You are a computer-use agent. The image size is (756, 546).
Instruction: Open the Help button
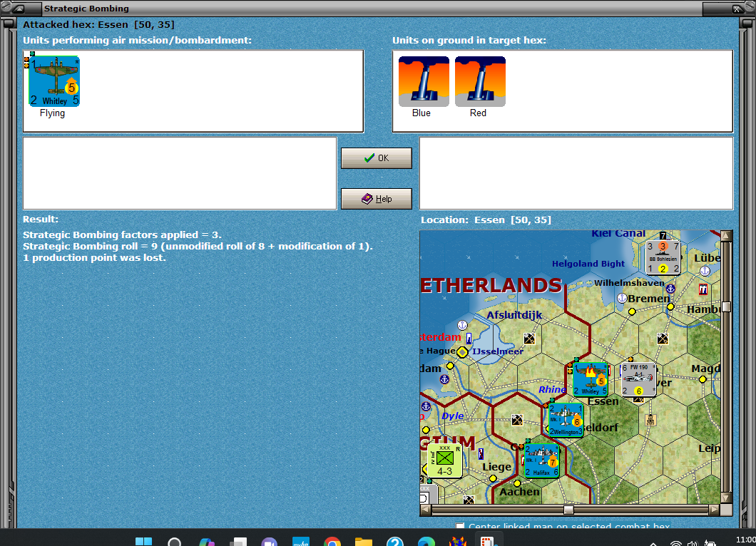(x=377, y=199)
